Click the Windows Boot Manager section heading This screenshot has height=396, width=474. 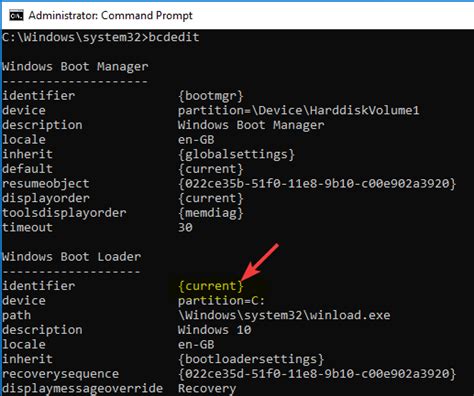(75, 67)
